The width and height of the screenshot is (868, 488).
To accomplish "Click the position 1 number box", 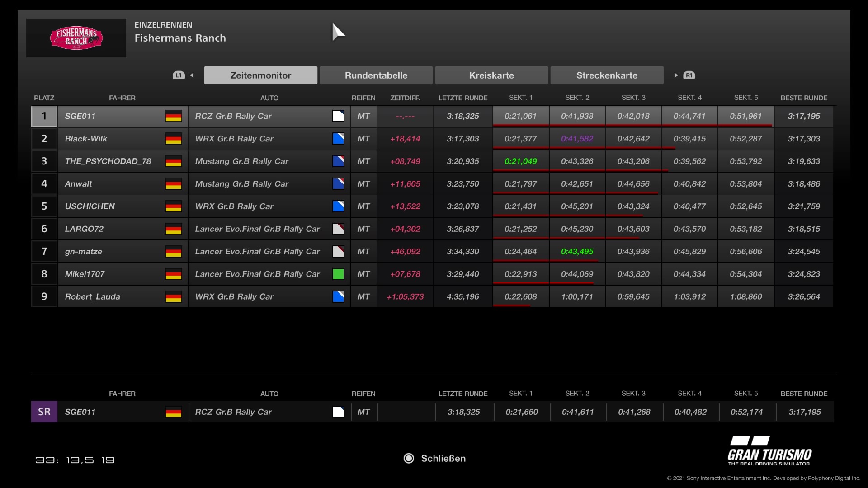I will pos(44,116).
